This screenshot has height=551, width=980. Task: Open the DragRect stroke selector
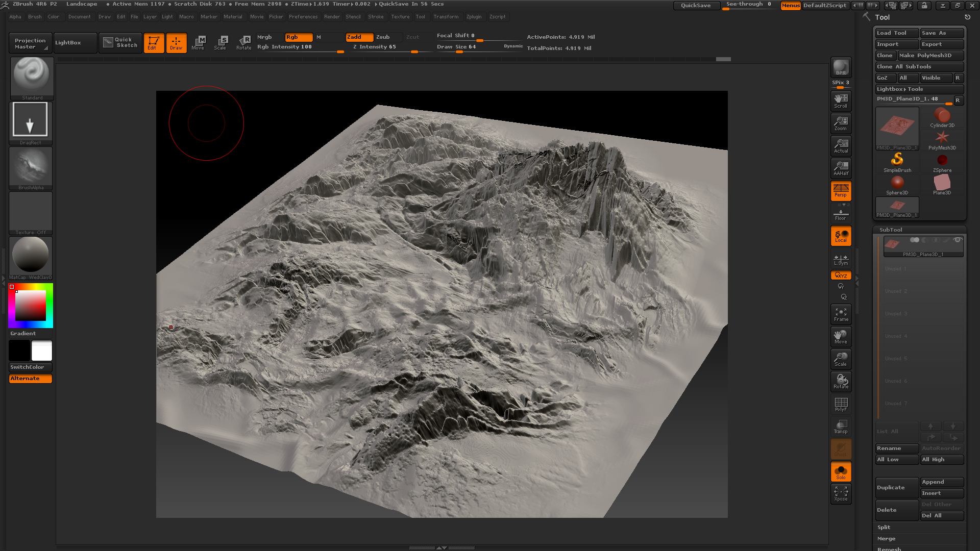[31, 121]
